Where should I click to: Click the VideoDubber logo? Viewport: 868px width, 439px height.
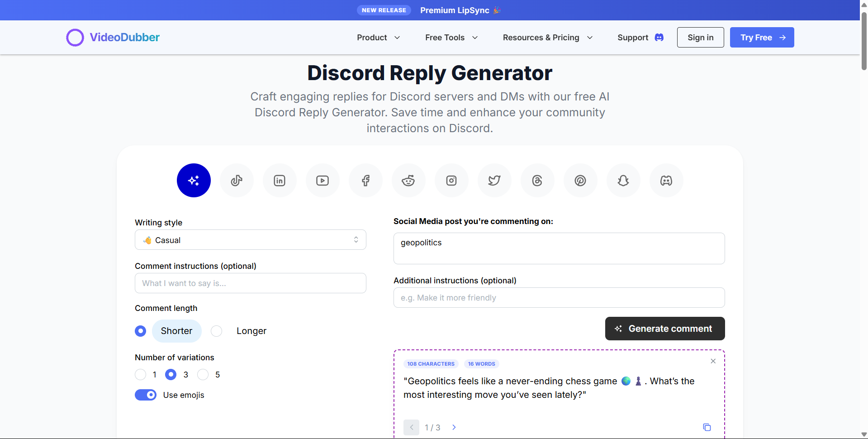point(113,38)
